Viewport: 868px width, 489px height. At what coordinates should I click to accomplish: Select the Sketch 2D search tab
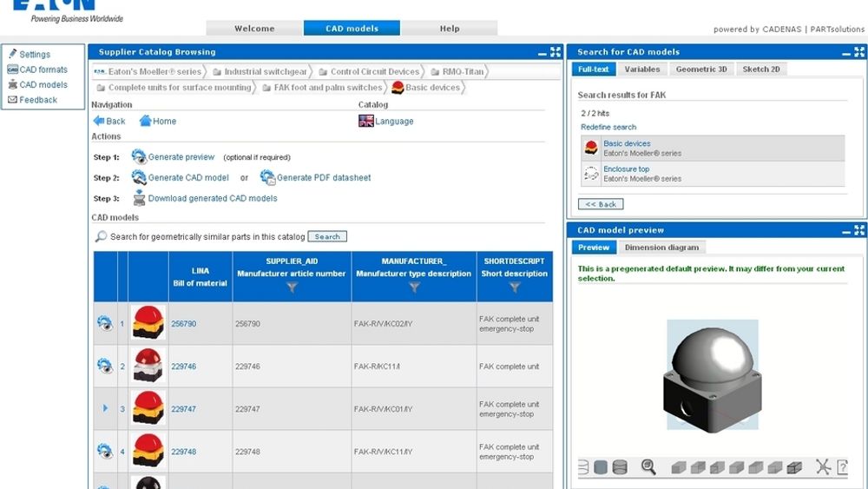pyautogui.click(x=761, y=69)
